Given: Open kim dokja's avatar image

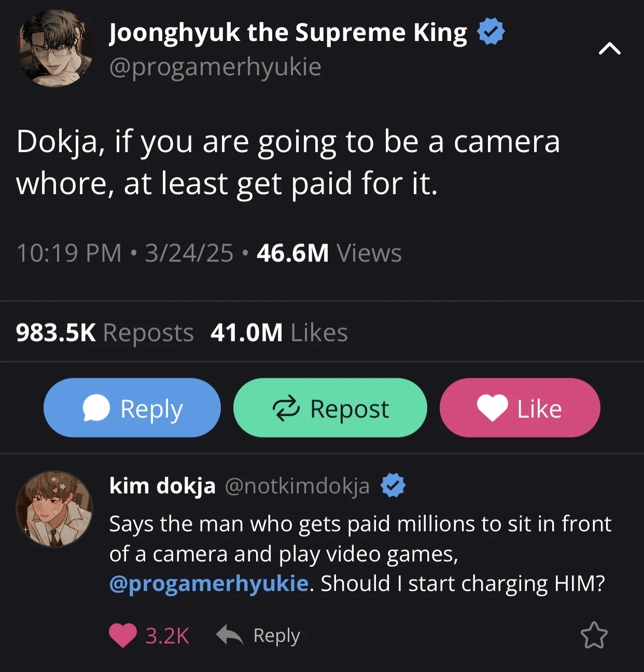Looking at the screenshot, I should point(54,509).
